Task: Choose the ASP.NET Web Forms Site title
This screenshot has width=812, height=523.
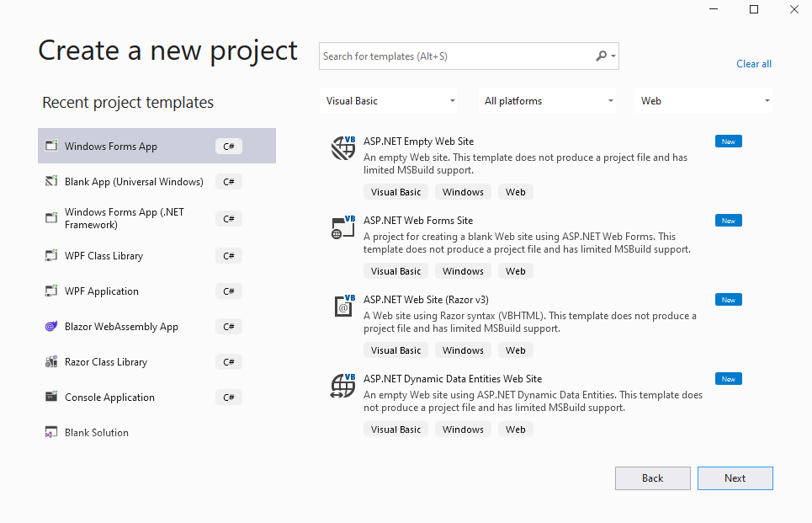Action: click(x=418, y=221)
